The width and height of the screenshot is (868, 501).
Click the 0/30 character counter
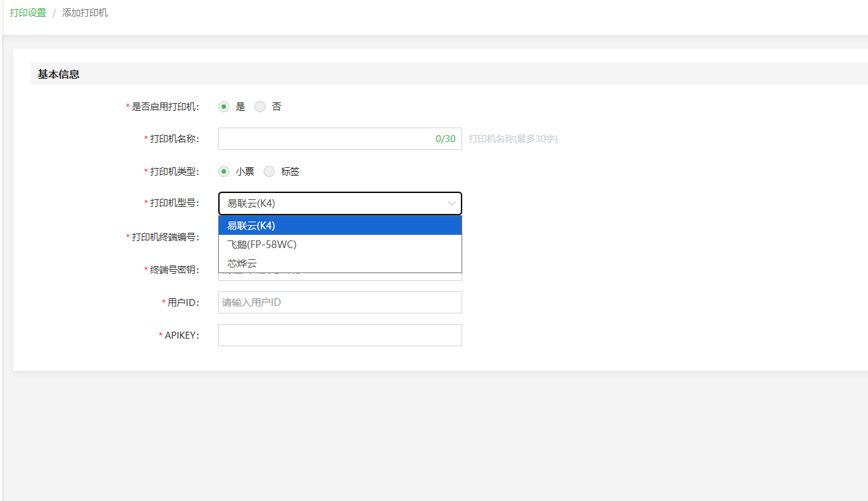point(446,139)
